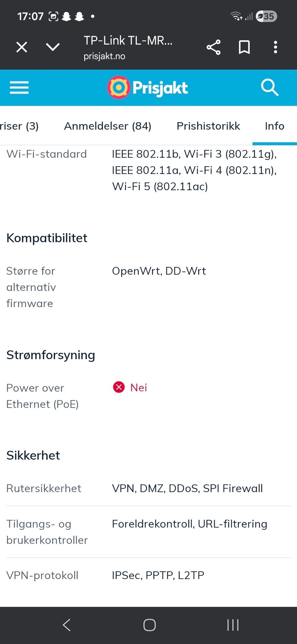The width and height of the screenshot is (297, 644).
Task: Tap the red Nei PoE indicator icon
Action: pyautogui.click(x=119, y=387)
